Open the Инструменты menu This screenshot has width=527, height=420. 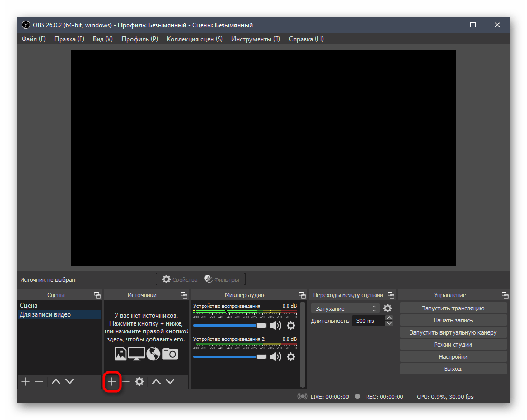[256, 39]
